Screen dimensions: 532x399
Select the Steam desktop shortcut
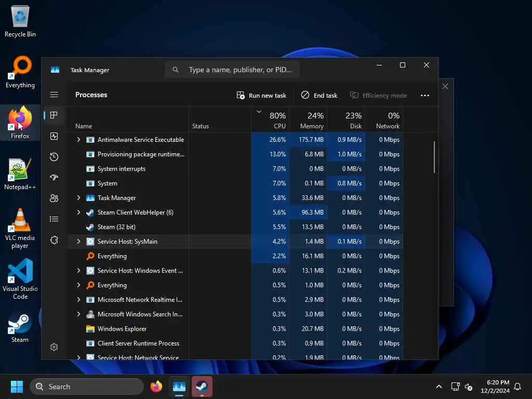[20, 328]
